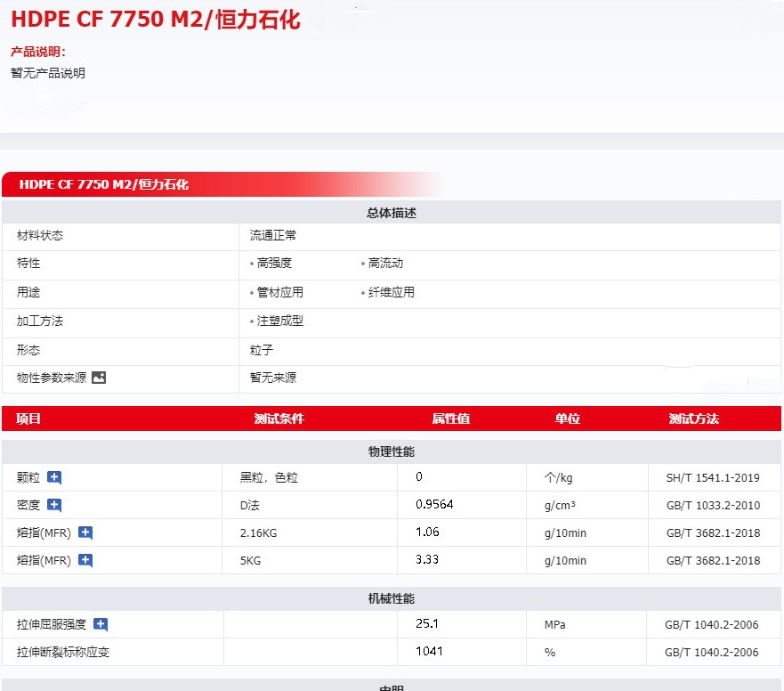Image resolution: width=784 pixels, height=691 pixels.
Task: Click the 测试条件 column header
Action: 279,419
